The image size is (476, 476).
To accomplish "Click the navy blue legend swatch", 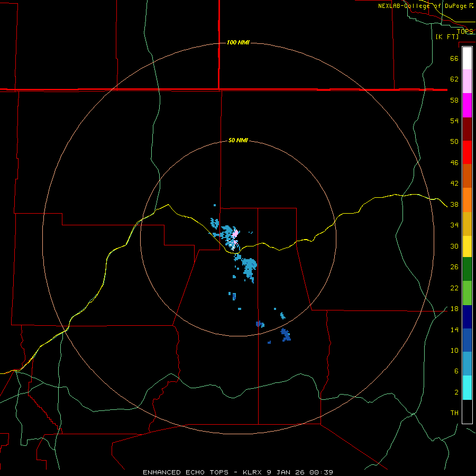I will (467, 317).
